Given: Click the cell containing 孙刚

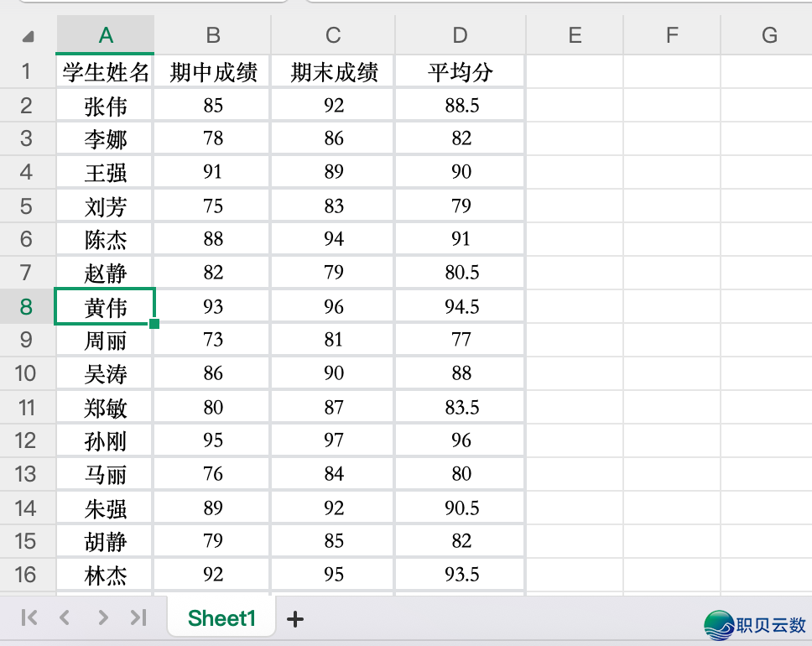Looking at the screenshot, I should 105,440.
